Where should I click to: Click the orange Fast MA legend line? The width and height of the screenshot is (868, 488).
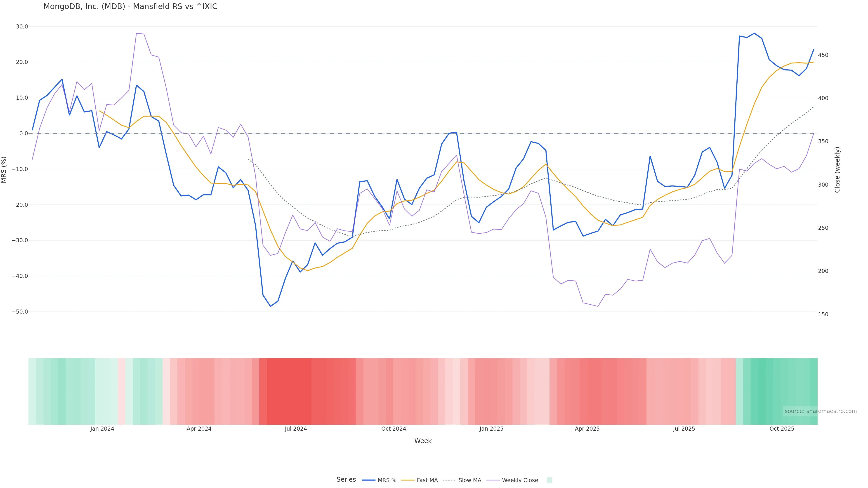coord(408,480)
